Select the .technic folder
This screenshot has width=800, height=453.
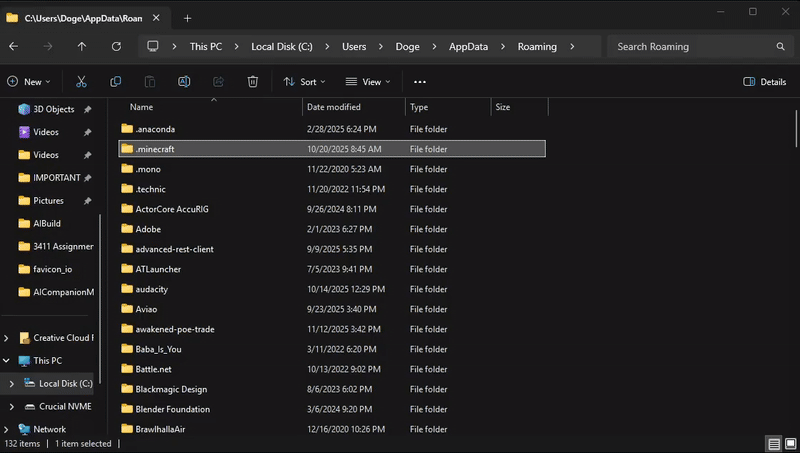click(x=332, y=189)
